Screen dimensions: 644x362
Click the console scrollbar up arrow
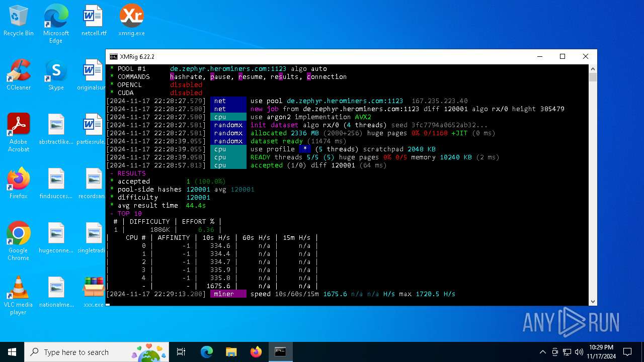coord(593,68)
